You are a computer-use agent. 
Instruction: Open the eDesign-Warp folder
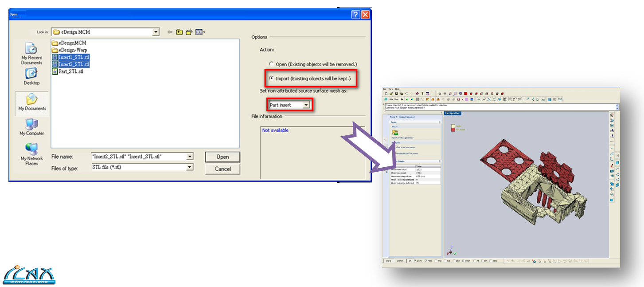pyautogui.click(x=69, y=50)
